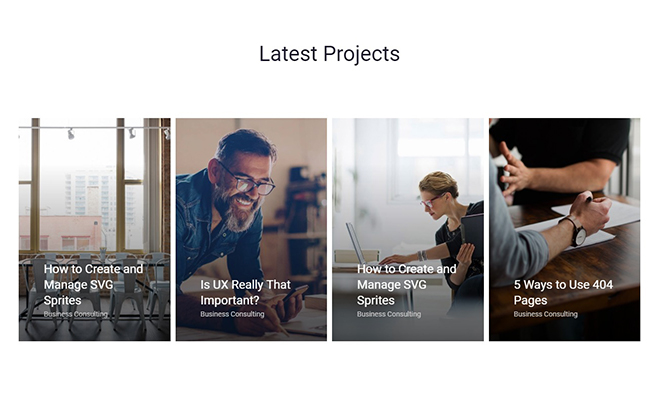660x405 pixels.
Task: Click the bearded man's eyeglasses in the photo
Action: pyautogui.click(x=248, y=181)
